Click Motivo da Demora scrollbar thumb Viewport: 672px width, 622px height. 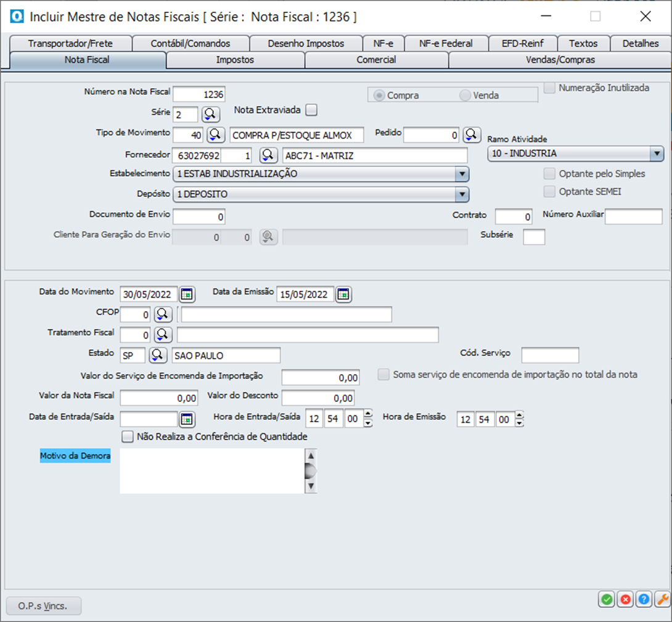click(x=311, y=471)
